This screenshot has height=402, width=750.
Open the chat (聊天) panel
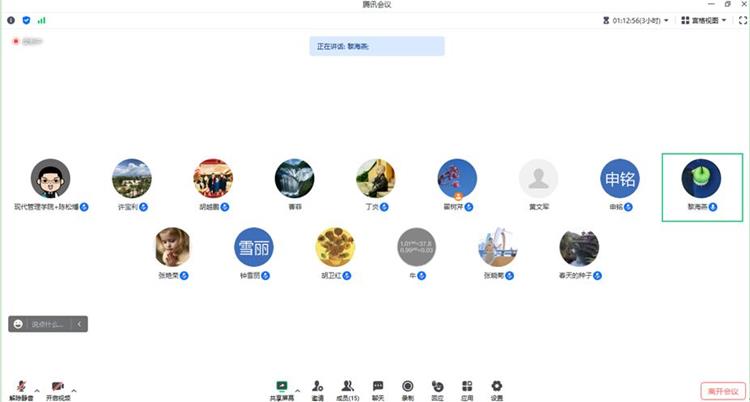point(378,391)
